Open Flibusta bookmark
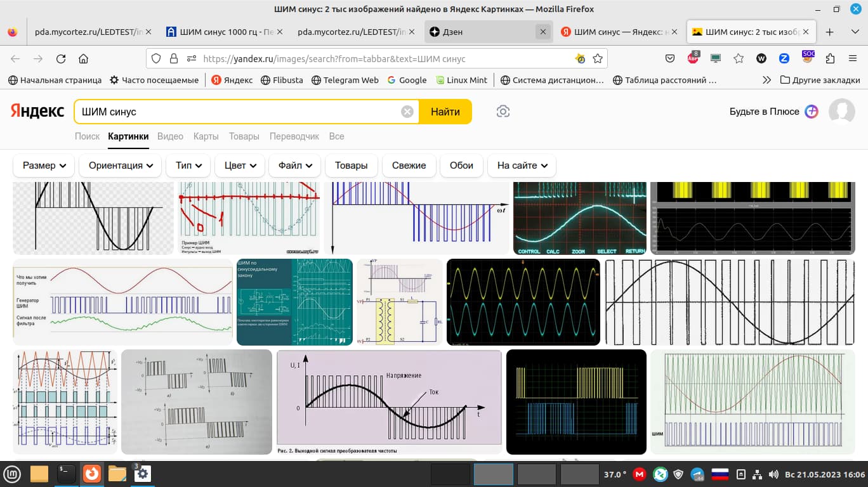 pyautogui.click(x=281, y=80)
